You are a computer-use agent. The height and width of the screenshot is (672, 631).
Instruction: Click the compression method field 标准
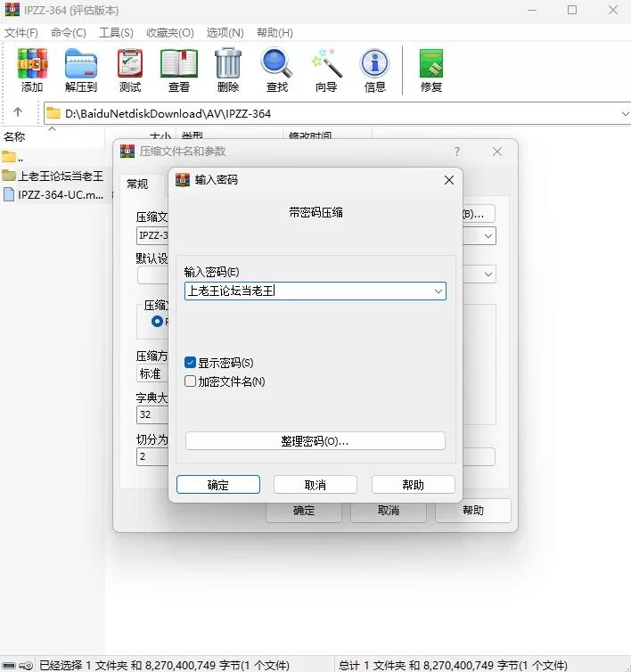152,373
